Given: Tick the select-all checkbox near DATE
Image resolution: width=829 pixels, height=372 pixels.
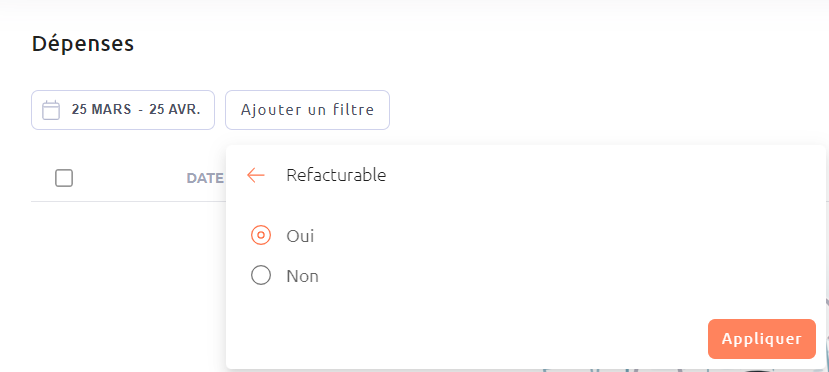Looking at the screenshot, I should click(x=64, y=178).
